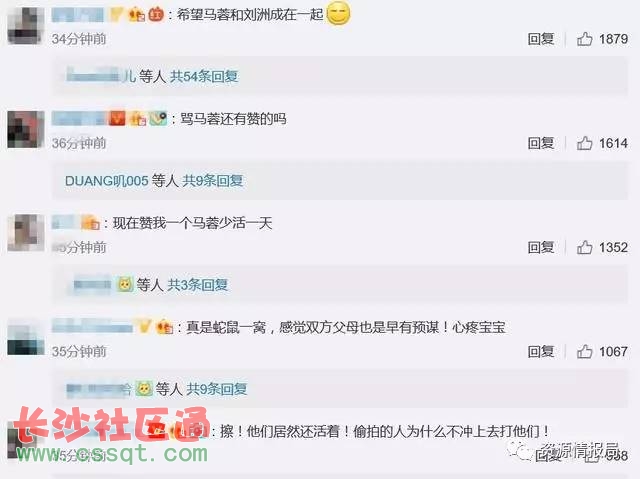Click the smiley emoji in the first comment
The image size is (640, 479).
[x=338, y=14]
